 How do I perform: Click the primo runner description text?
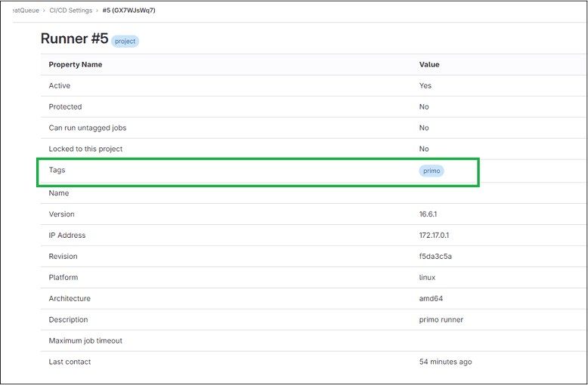click(441, 320)
